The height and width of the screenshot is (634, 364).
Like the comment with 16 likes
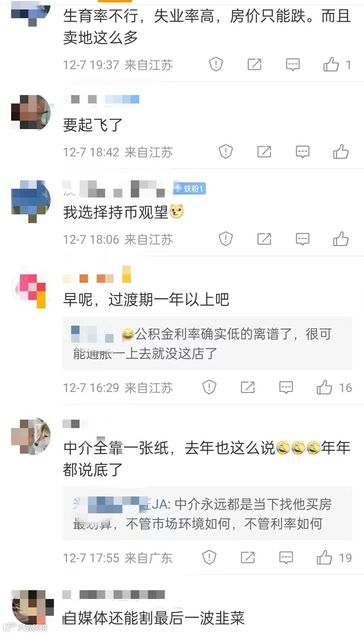[334, 387]
